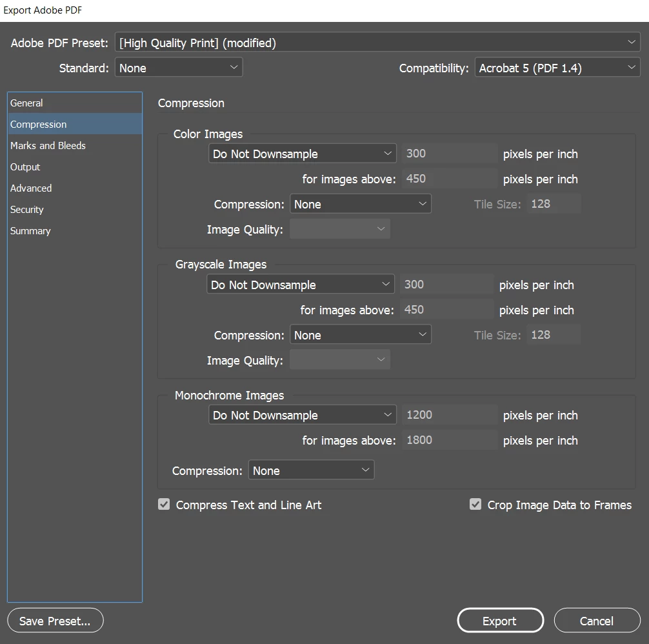Viewport: 649px width, 644px height.
Task: Open Monochrome Images Compression dropdown
Action: [x=311, y=470]
